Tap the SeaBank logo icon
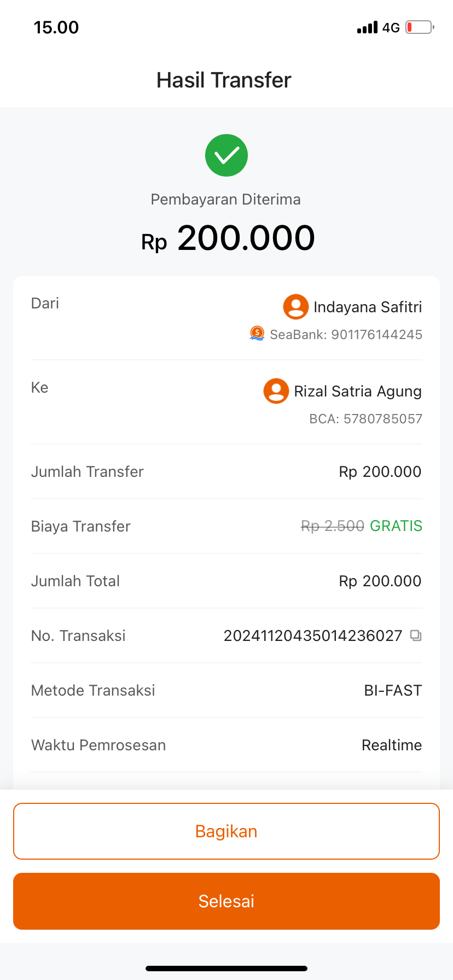453x980 pixels. click(257, 333)
